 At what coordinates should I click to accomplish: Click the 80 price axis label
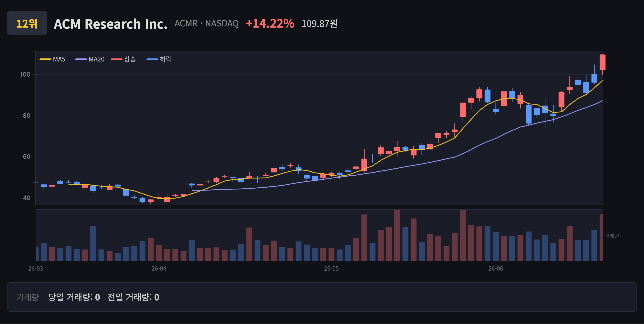[26, 116]
